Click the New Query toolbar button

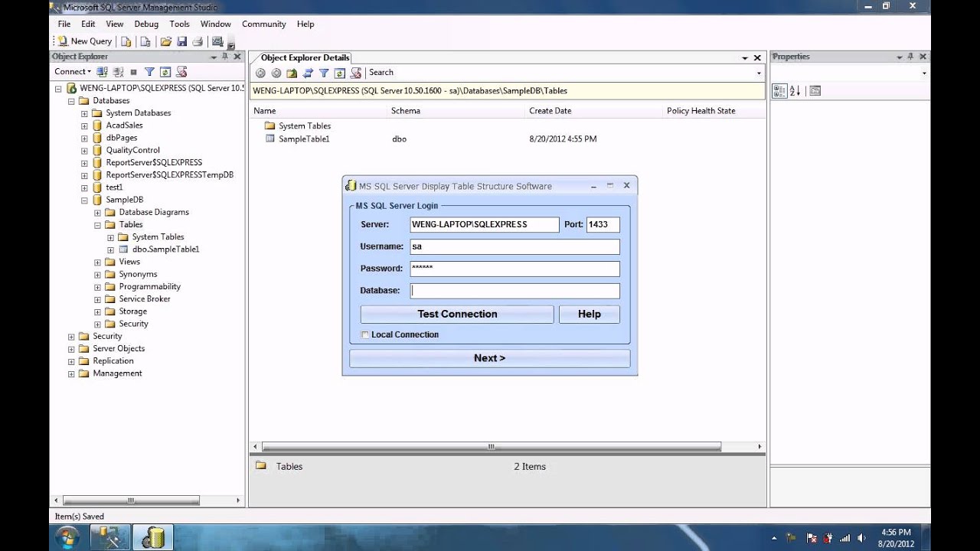click(85, 41)
